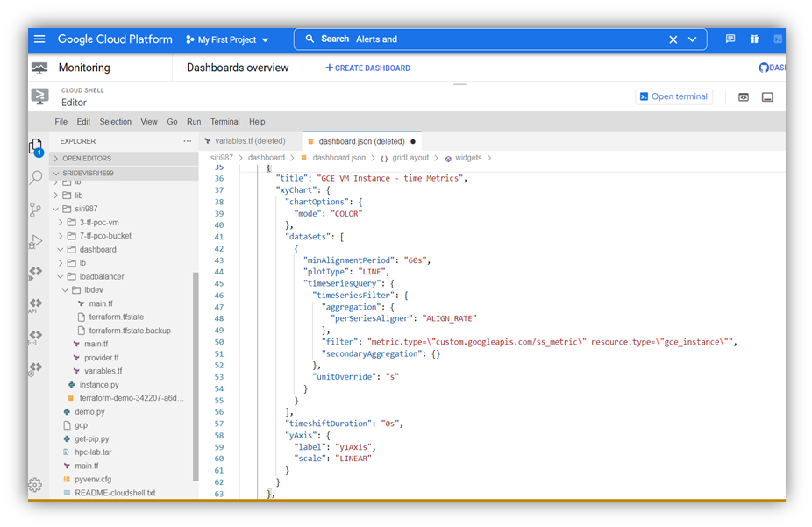The image size is (812, 527).
Task: Open the gift free trial icon
Action: [754, 39]
